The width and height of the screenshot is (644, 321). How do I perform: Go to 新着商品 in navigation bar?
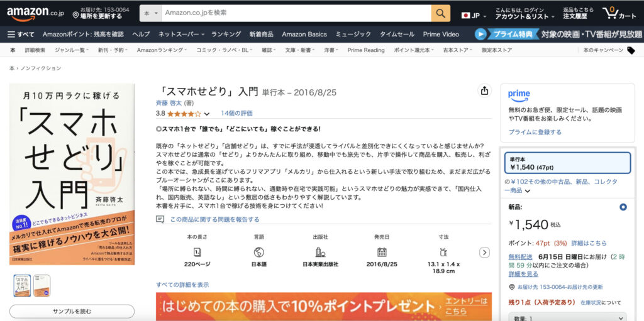pyautogui.click(x=261, y=34)
